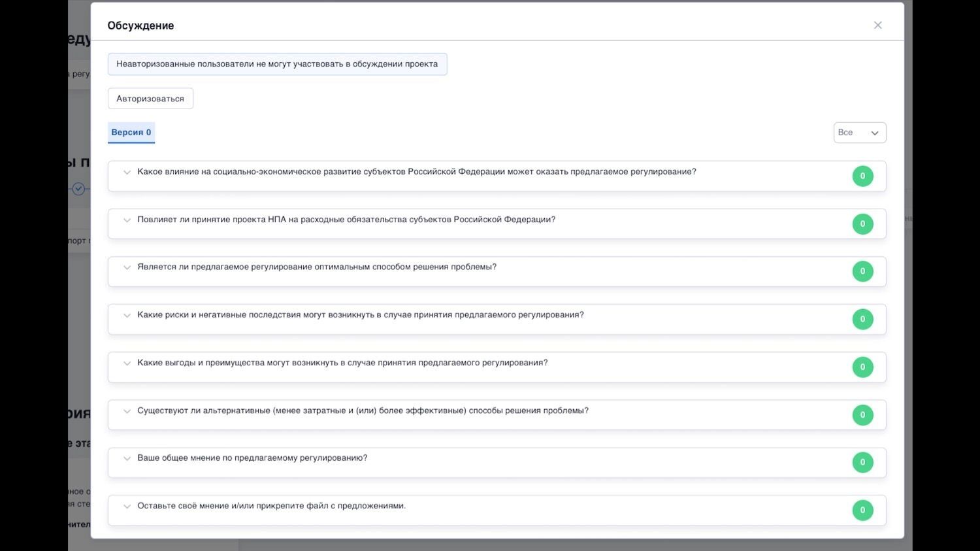Expand chevron for выгоды и преимущества question
The width and height of the screenshot is (980, 551).
point(127,363)
